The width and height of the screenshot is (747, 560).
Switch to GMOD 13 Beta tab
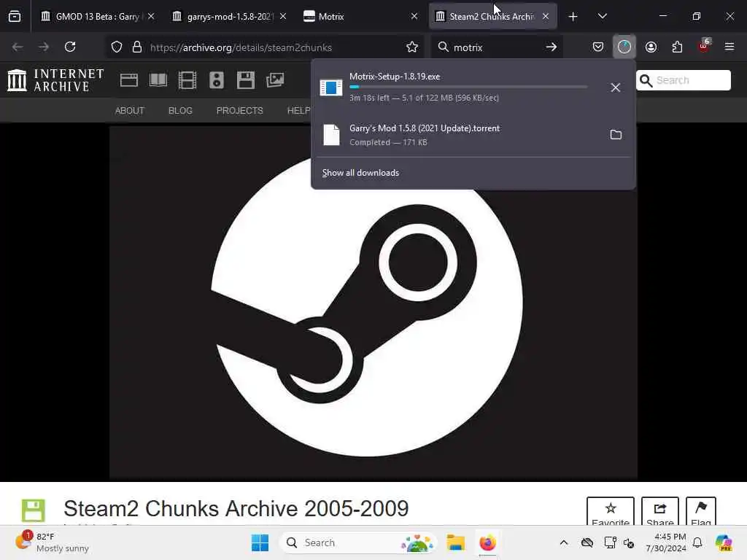97,17
